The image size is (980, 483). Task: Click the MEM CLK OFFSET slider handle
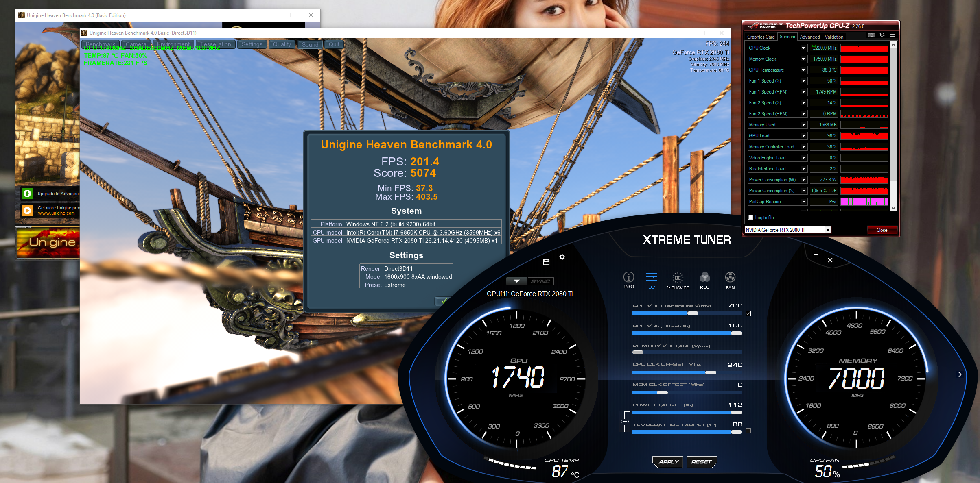pos(662,392)
